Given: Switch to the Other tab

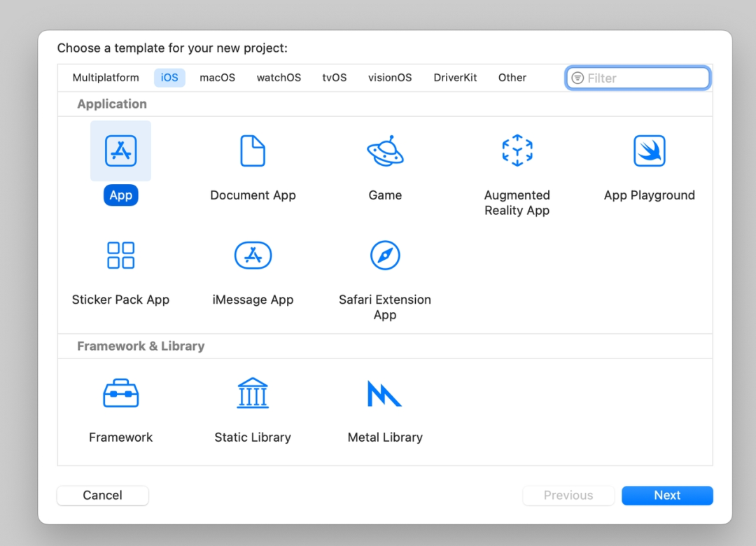Looking at the screenshot, I should pos(512,78).
